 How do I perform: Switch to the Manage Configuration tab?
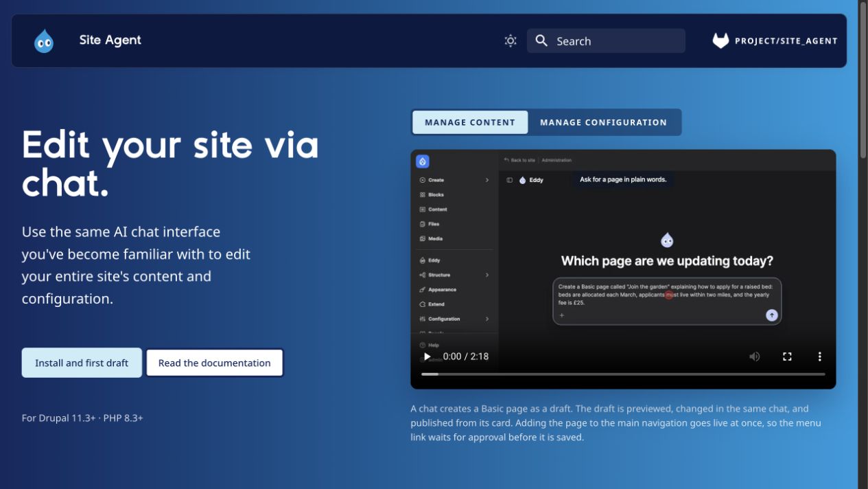pyautogui.click(x=604, y=122)
